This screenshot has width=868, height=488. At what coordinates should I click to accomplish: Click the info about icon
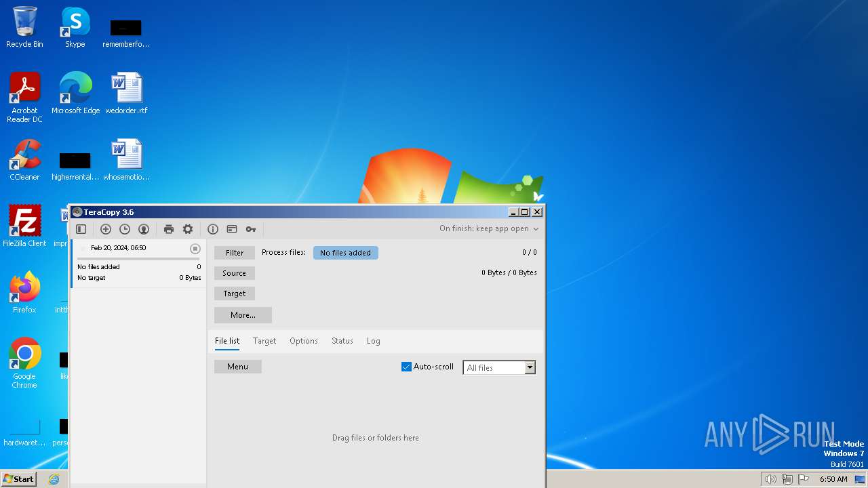coord(213,229)
